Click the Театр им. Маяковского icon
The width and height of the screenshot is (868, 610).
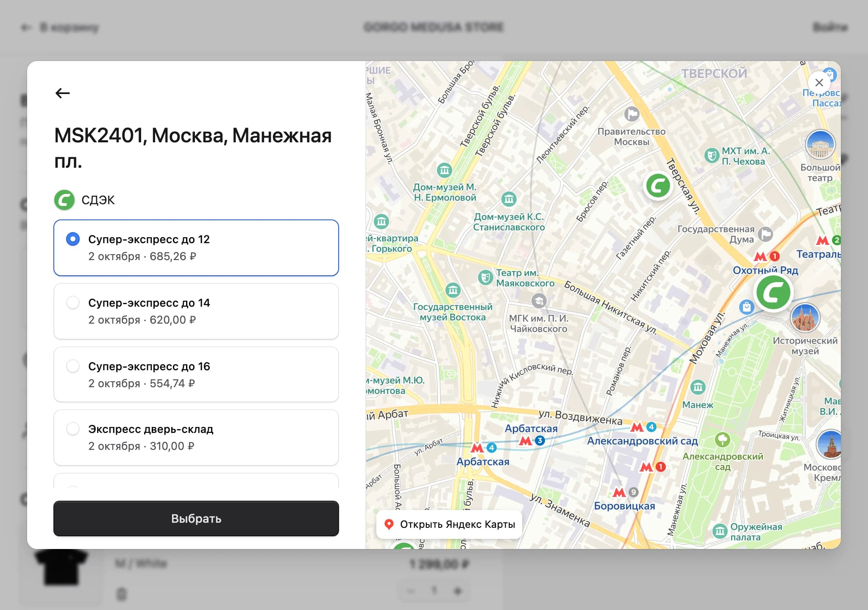(486, 278)
